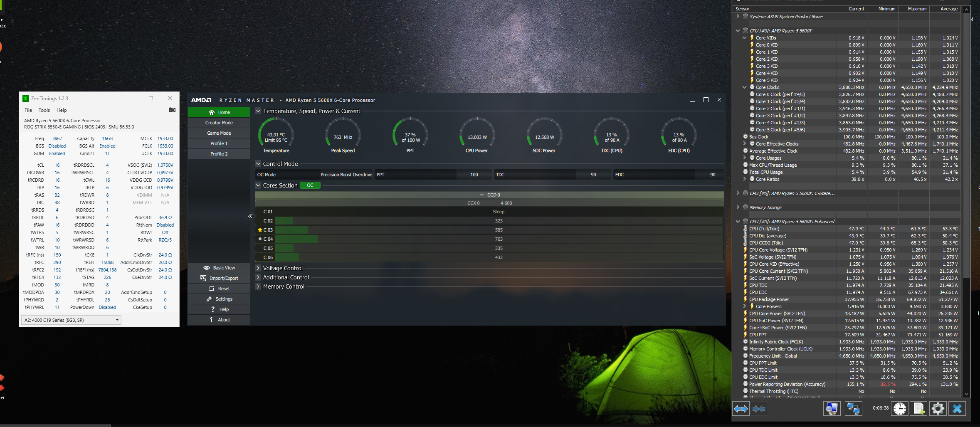The height and width of the screenshot is (427, 980).
Task: Click the C 04 core speed bar showing 763
Action: click(499, 239)
